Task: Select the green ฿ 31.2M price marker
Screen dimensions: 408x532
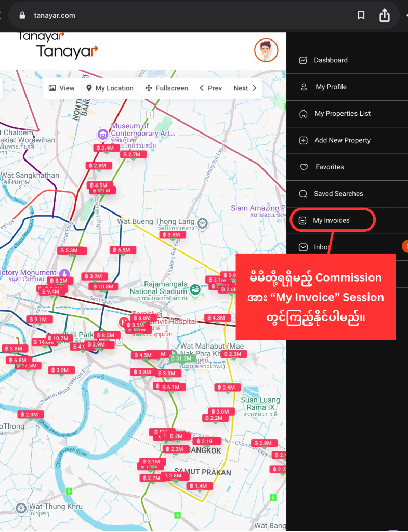Action: click(181, 358)
